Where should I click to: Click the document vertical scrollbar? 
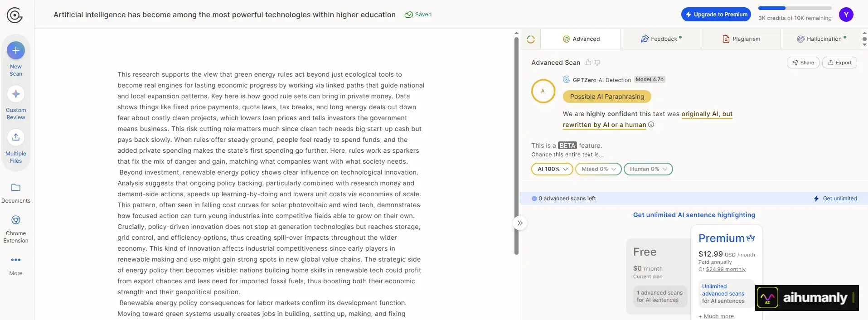click(516, 145)
